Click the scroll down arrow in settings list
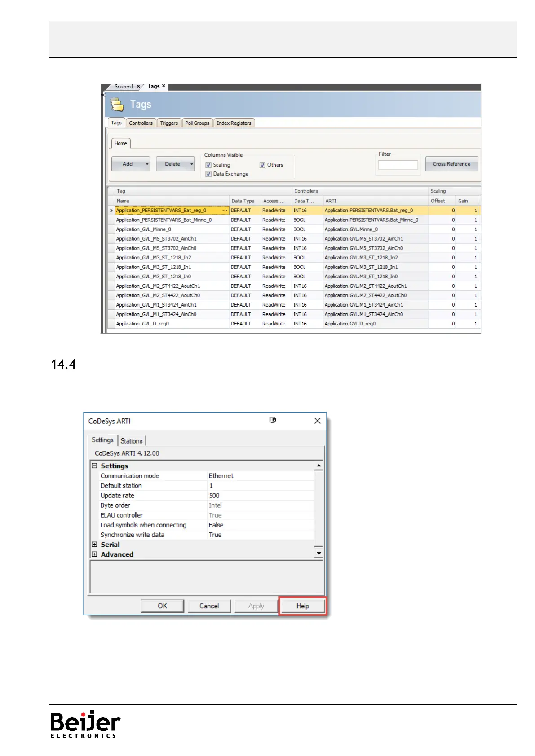 coord(319,554)
